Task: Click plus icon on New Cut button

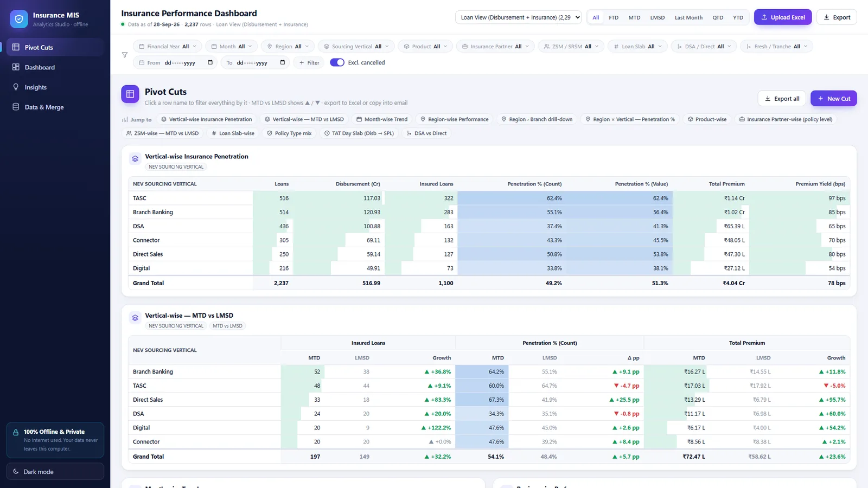Action: [821, 99]
